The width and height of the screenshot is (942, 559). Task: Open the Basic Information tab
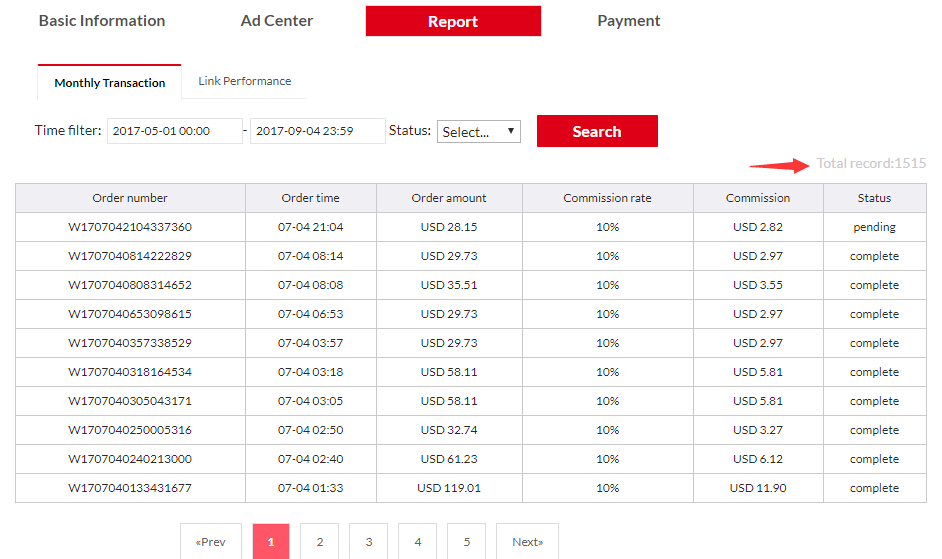coord(102,21)
